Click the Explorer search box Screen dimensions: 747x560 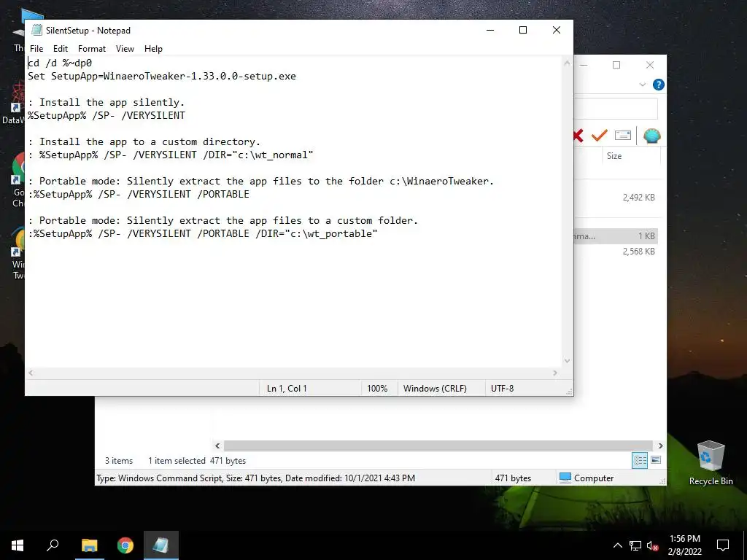coord(616,109)
